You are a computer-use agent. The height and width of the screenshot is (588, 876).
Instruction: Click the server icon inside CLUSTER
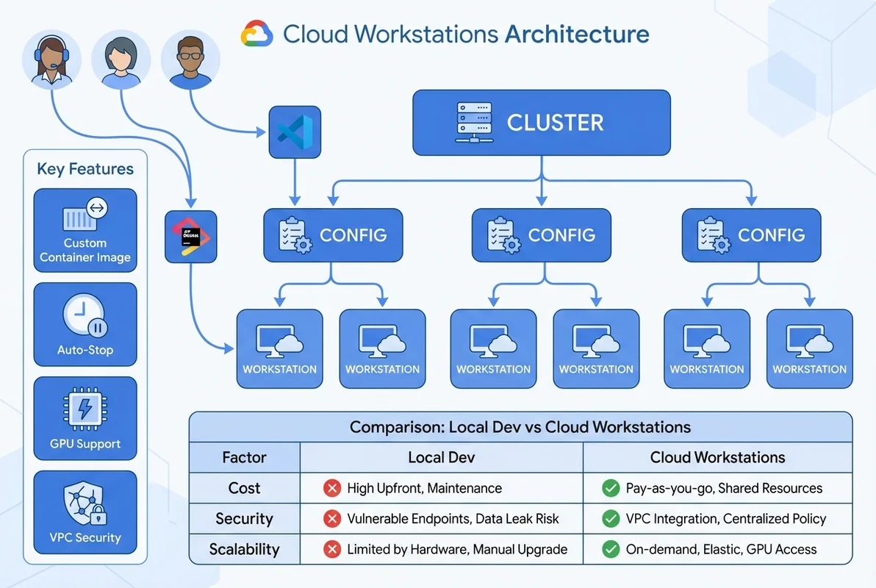[473, 122]
